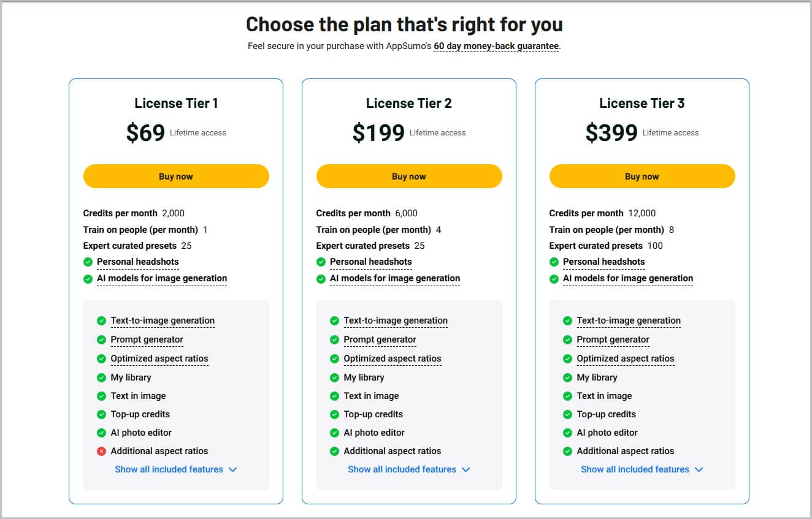Click the green check beside Tier 3 Optimized aspect ratios
The width and height of the screenshot is (812, 519).
tap(568, 358)
